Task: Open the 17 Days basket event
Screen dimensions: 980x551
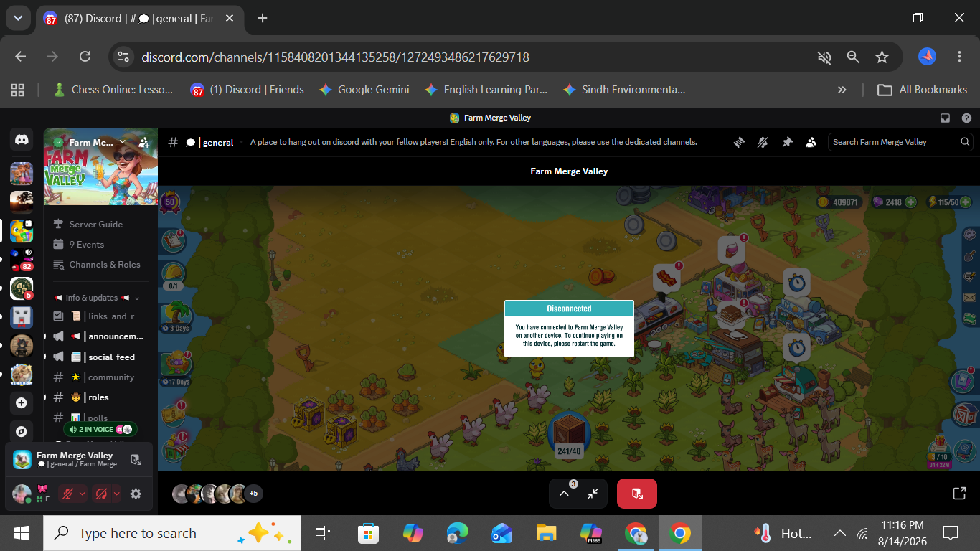Action: (x=176, y=368)
